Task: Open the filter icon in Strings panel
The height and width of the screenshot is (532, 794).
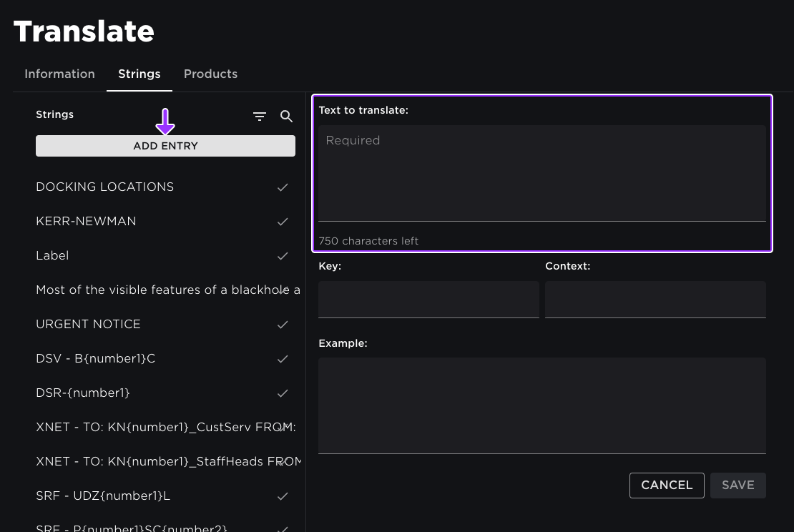Action: (x=260, y=117)
